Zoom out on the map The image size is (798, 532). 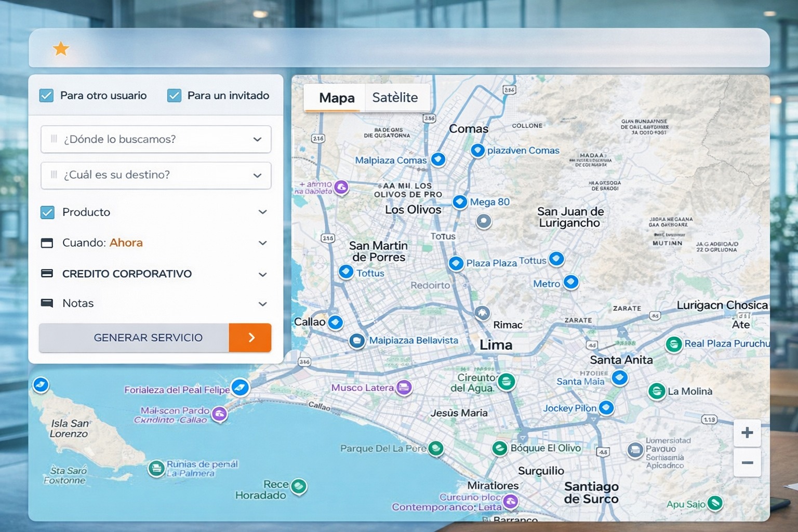click(747, 463)
